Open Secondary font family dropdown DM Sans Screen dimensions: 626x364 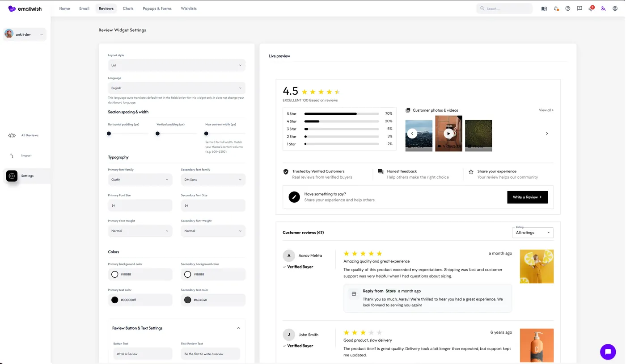point(213,180)
